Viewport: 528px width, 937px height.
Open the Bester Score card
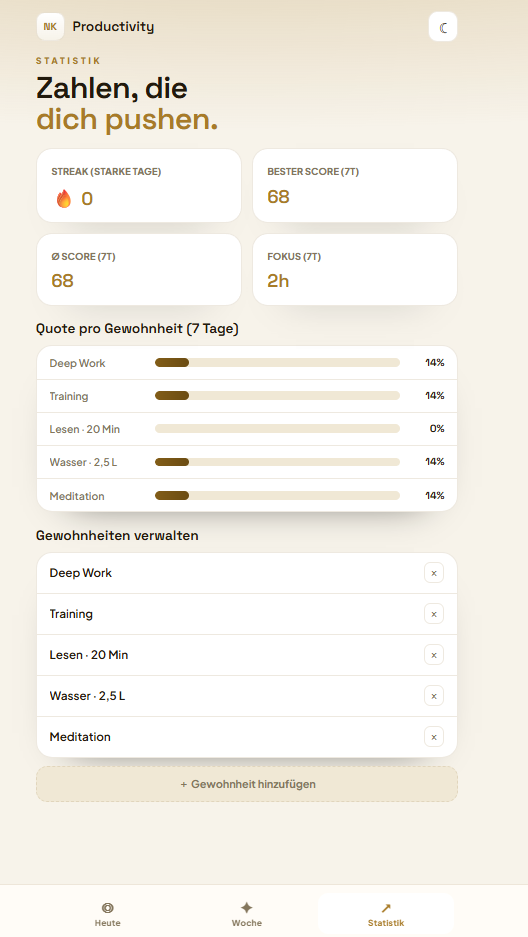click(x=355, y=185)
